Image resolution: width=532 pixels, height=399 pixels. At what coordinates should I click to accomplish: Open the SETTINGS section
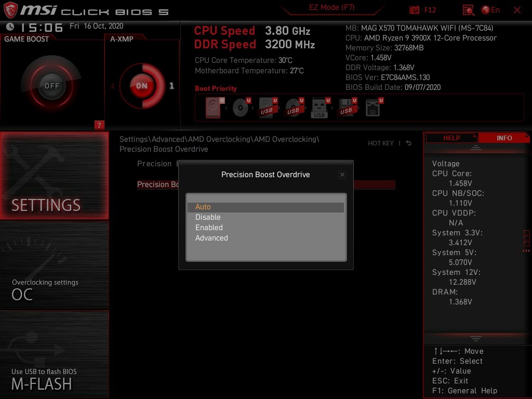coord(54,176)
